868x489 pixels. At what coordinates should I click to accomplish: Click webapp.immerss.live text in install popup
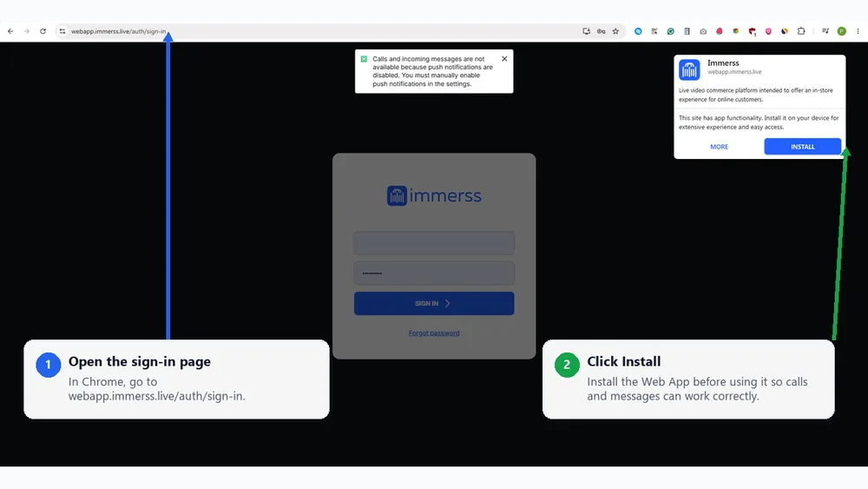point(734,72)
